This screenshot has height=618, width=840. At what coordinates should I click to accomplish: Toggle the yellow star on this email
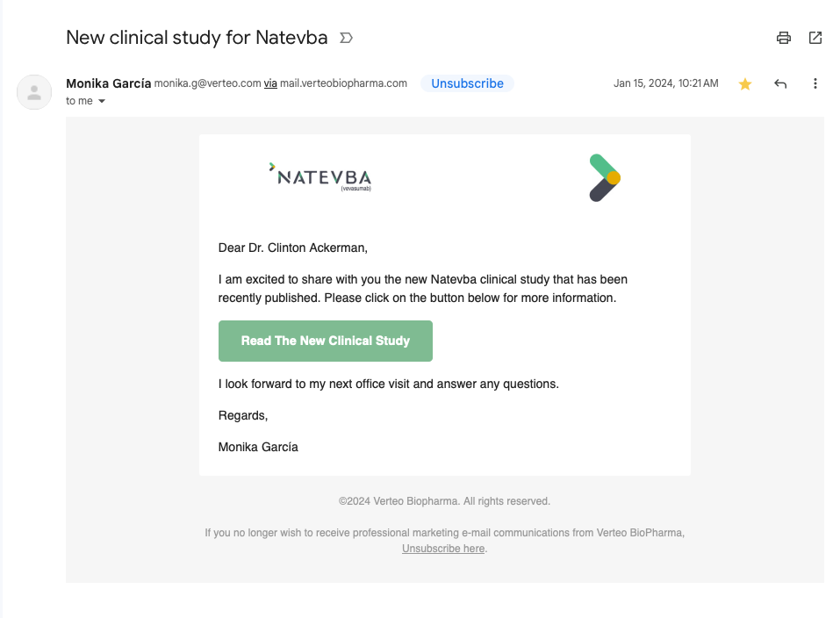click(x=745, y=84)
